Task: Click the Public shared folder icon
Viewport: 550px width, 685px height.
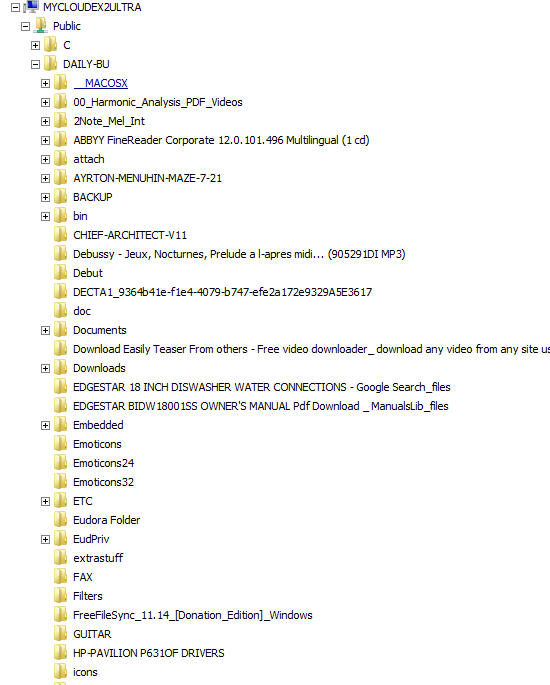Action: pos(41,26)
